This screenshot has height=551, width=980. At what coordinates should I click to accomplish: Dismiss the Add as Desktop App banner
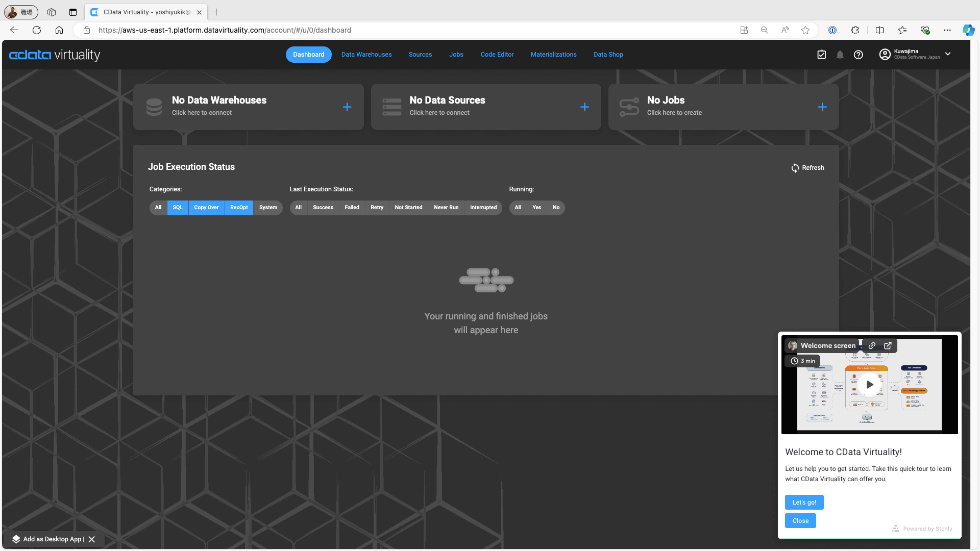pyautogui.click(x=92, y=539)
